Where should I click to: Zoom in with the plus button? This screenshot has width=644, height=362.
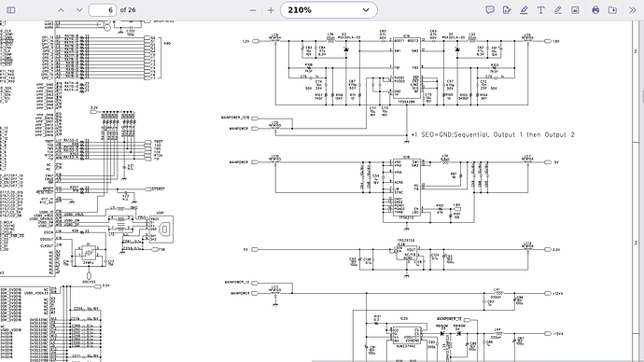271,10
